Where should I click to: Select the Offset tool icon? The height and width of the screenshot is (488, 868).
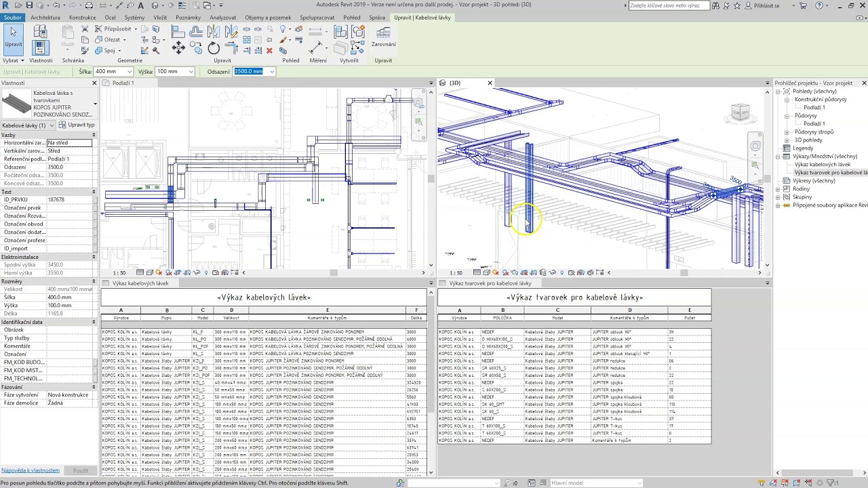pos(196,32)
